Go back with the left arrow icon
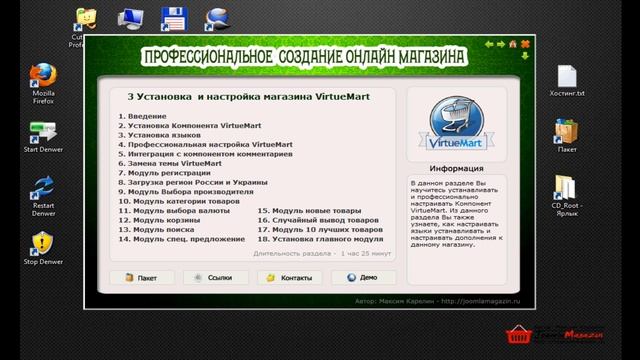Screen dimensions: 640x360 [489, 44]
